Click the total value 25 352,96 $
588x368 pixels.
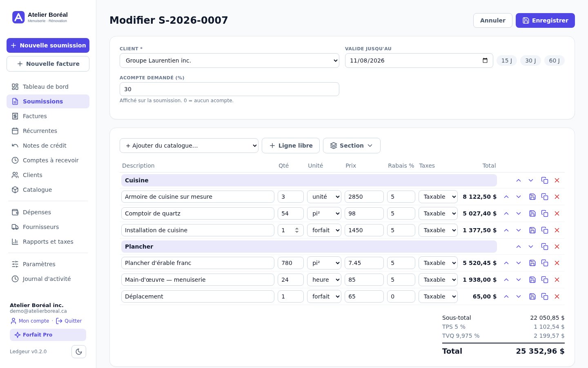click(x=540, y=351)
